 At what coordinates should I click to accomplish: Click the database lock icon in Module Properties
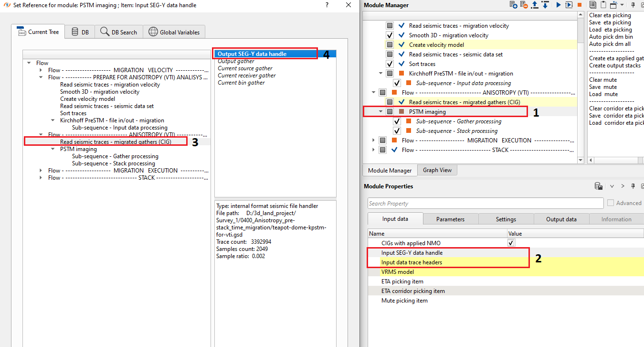598,186
